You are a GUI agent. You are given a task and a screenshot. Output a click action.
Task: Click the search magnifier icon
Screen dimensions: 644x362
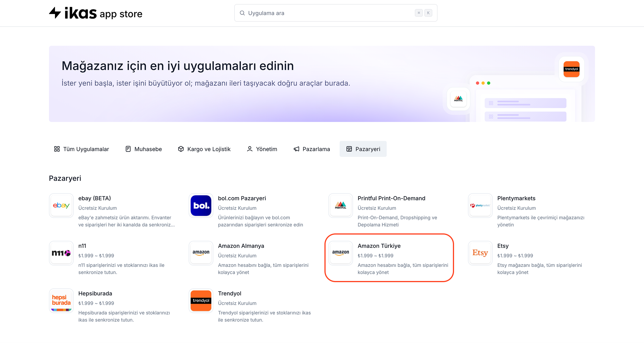tap(242, 13)
